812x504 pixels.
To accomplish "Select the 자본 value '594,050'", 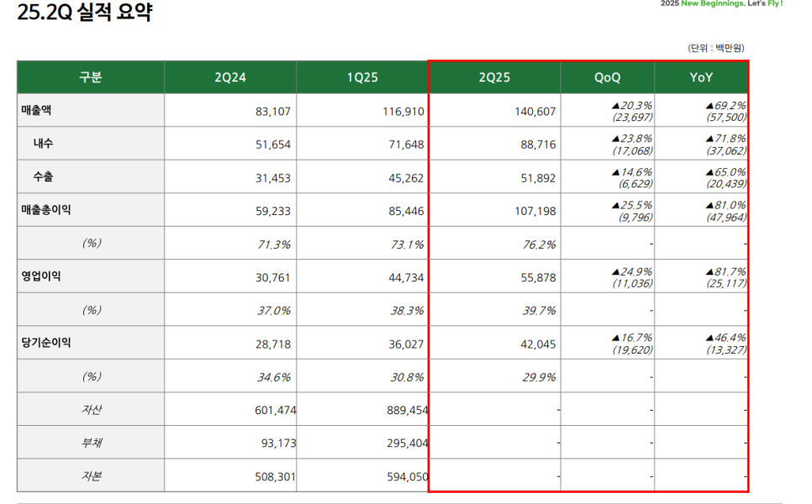I will 408,476.
